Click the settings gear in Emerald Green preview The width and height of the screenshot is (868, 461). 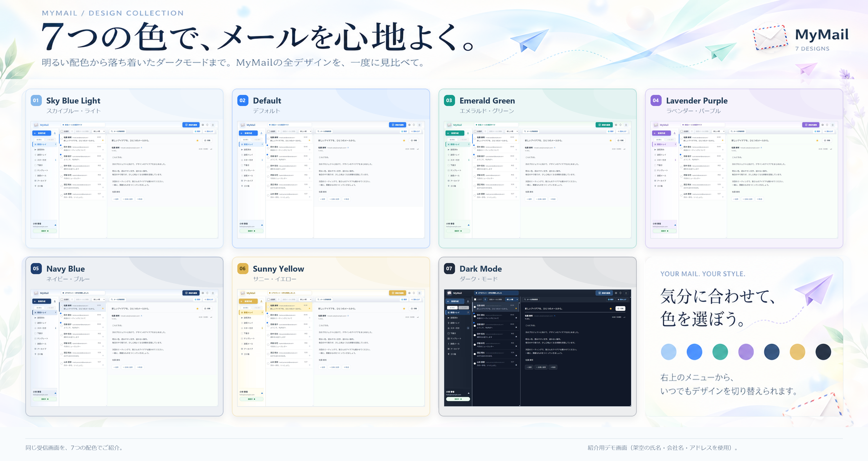coord(616,125)
